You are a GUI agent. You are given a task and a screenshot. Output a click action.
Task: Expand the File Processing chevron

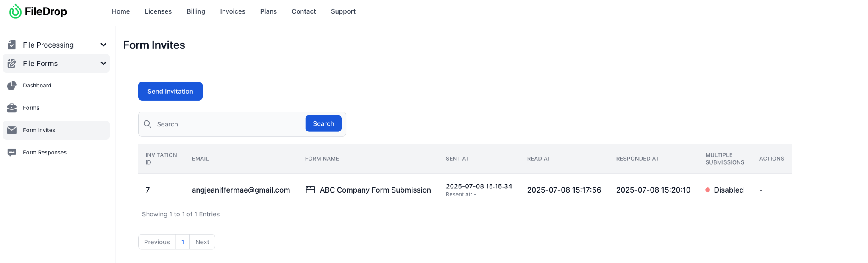click(103, 45)
